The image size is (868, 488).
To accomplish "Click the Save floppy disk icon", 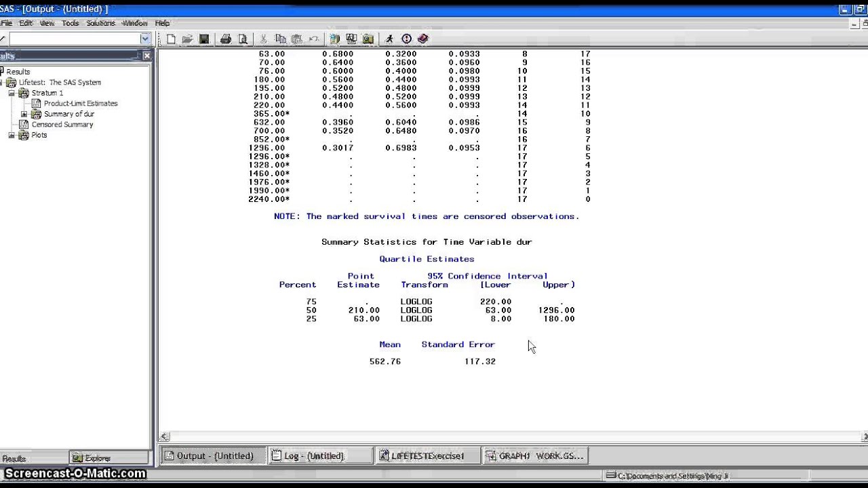I will [203, 39].
